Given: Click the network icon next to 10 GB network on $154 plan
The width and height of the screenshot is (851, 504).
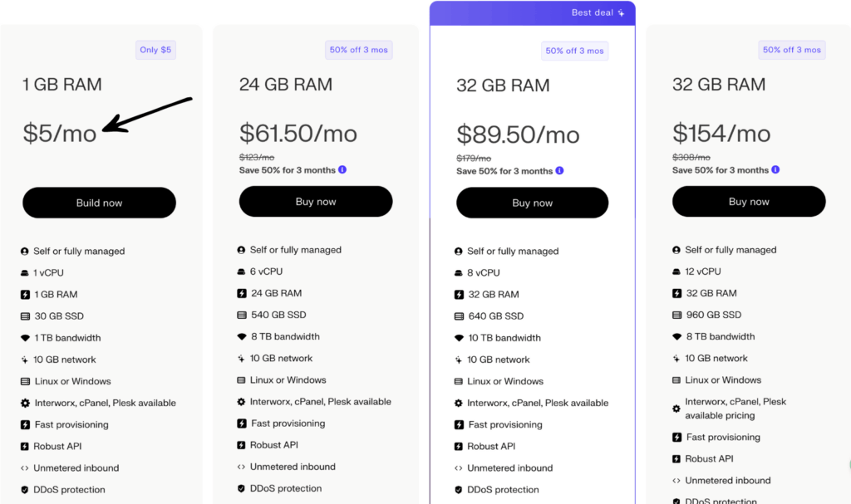Looking at the screenshot, I should (677, 358).
